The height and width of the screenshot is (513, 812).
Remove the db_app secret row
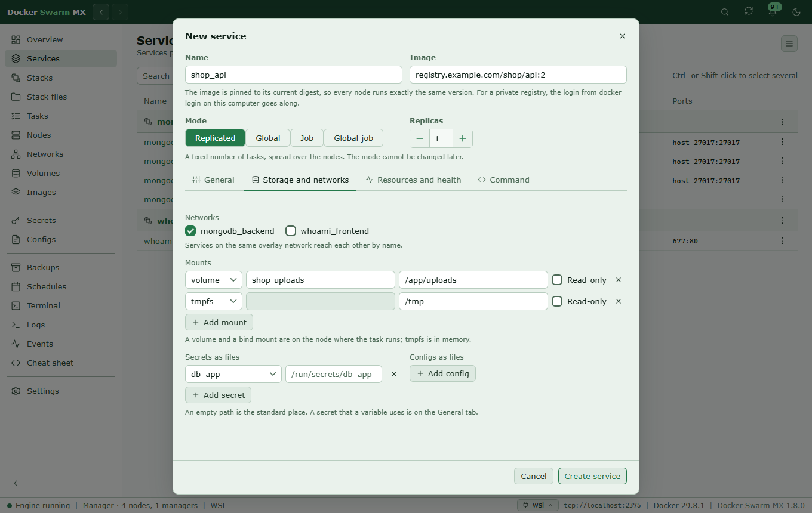coord(394,374)
